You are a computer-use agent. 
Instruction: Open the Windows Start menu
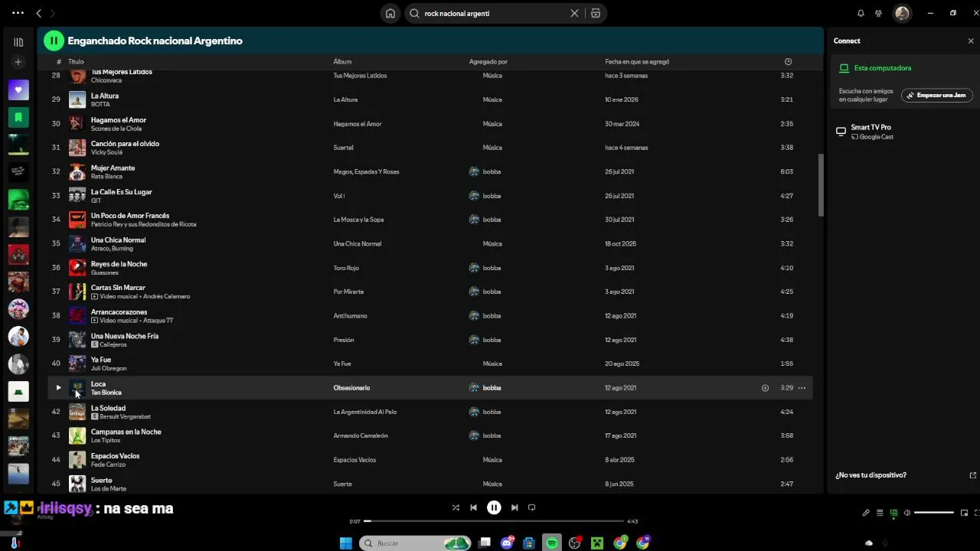(x=346, y=543)
